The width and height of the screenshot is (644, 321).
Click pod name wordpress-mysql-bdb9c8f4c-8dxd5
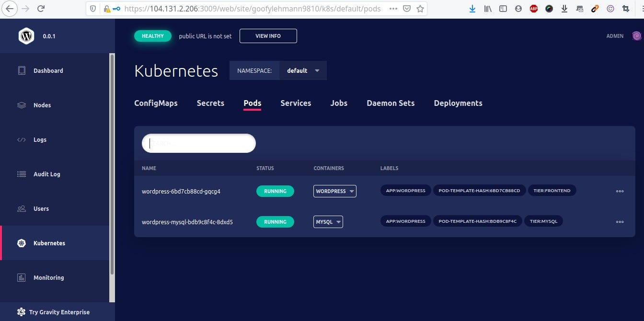coord(187,222)
